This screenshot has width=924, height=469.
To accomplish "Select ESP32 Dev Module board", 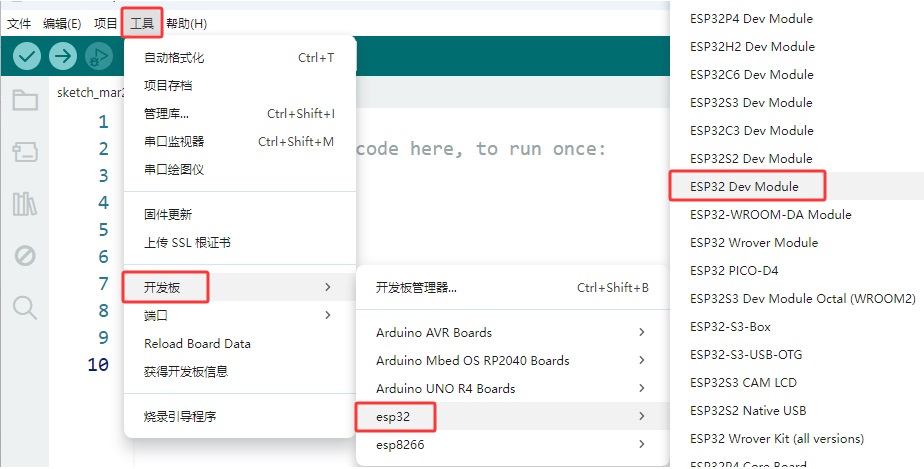I will (797, 187).
